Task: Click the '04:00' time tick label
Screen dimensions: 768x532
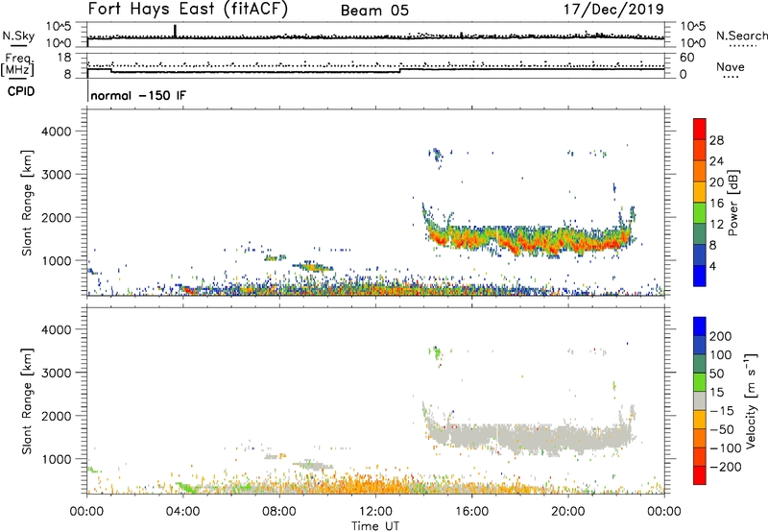Action: (x=182, y=512)
